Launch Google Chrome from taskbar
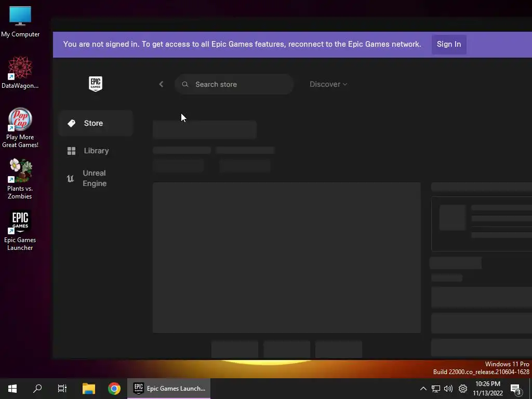This screenshot has height=399, width=532. point(114,389)
